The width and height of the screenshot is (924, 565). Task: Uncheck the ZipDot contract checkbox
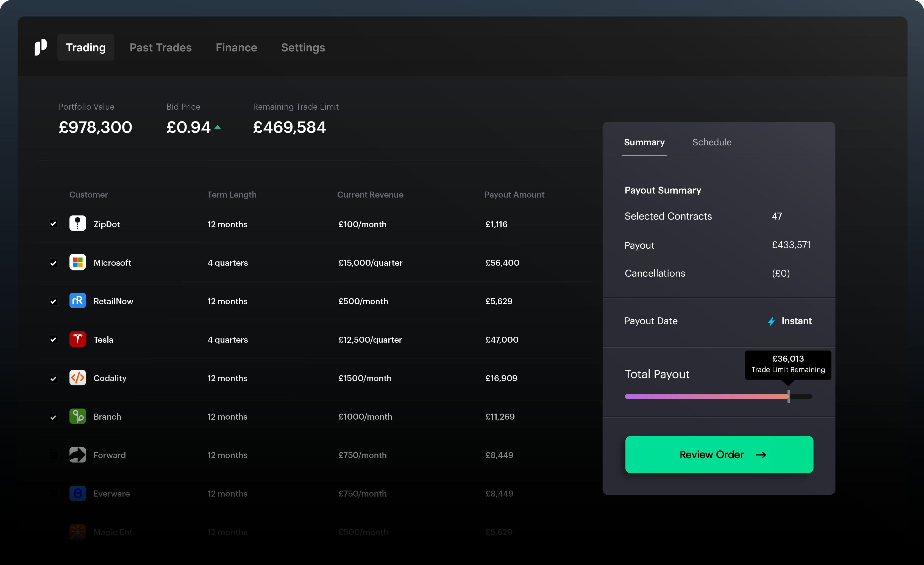[x=54, y=224]
